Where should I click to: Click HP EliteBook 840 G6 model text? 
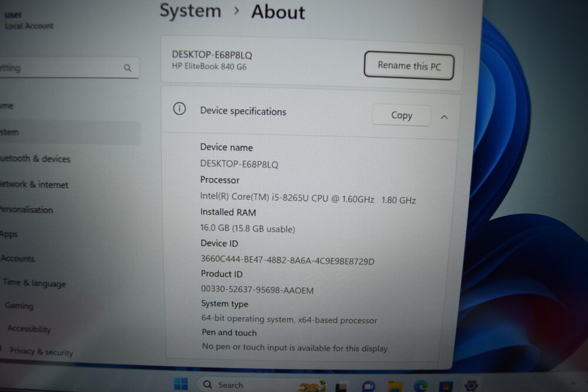209,67
